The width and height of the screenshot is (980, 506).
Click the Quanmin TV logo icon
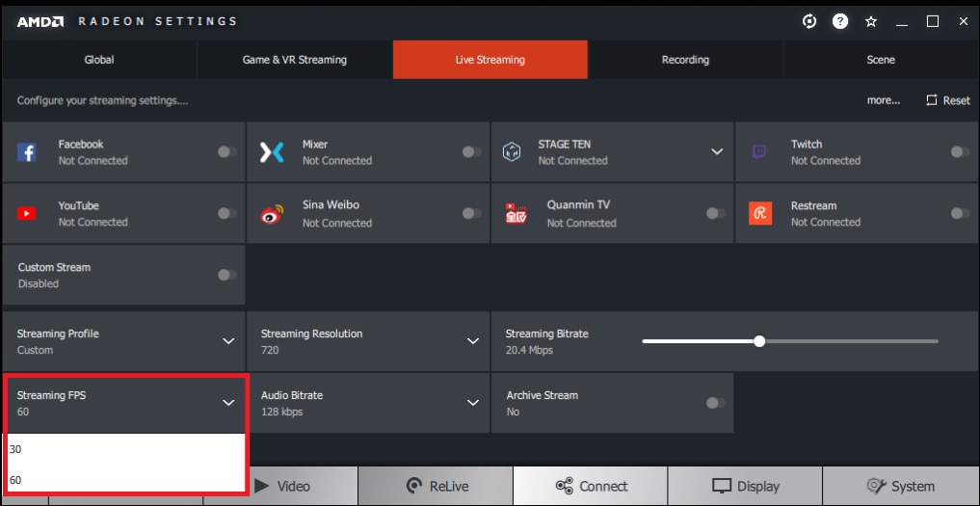click(x=516, y=213)
